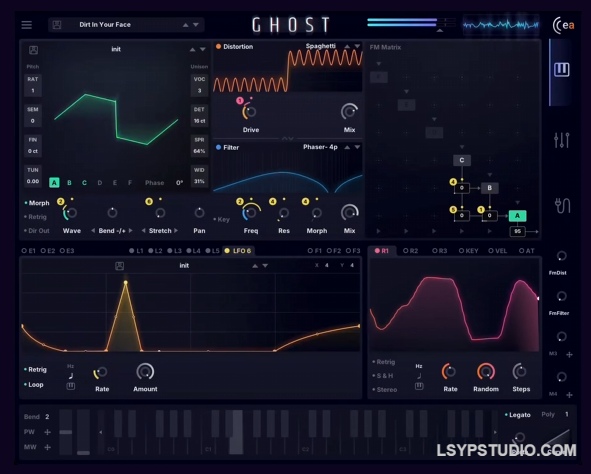Toggle the Legato option
The image size is (591, 474).
tap(518, 415)
